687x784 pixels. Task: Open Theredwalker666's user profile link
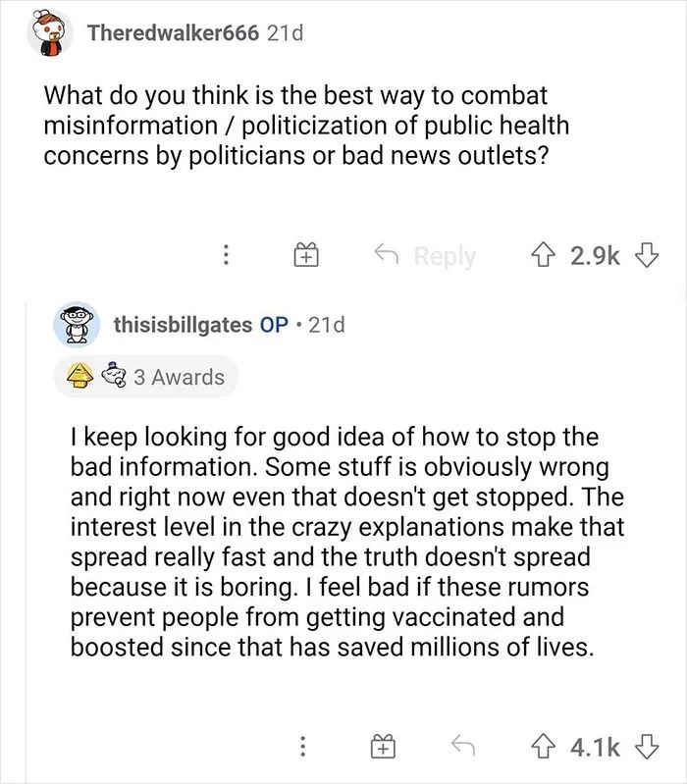(x=173, y=33)
